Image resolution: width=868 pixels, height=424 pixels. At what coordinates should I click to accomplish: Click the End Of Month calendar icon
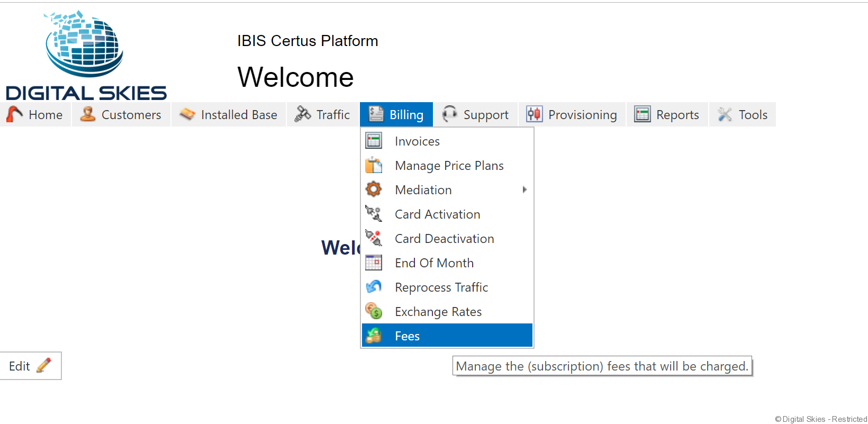coord(374,263)
